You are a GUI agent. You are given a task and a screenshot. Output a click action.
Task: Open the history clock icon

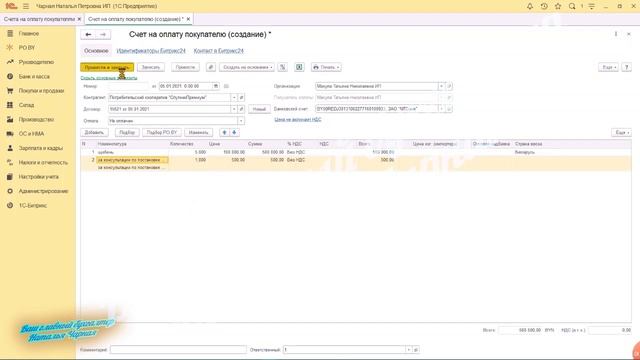tap(544, 6)
